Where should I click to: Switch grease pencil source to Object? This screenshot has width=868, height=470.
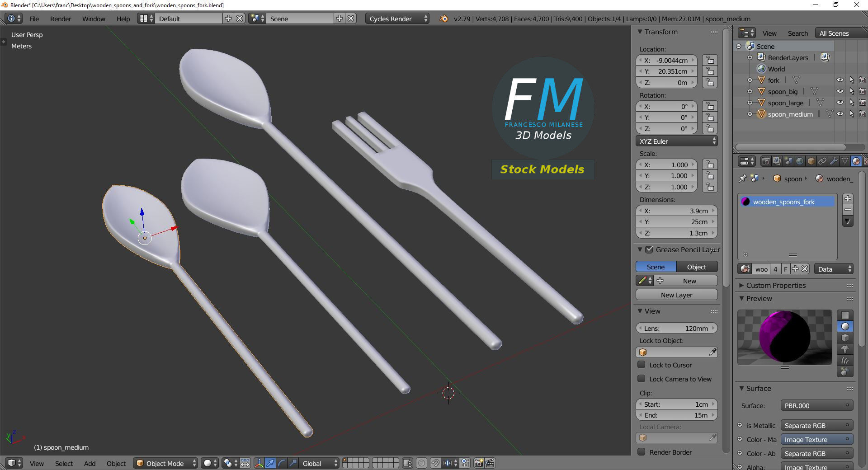click(x=697, y=267)
